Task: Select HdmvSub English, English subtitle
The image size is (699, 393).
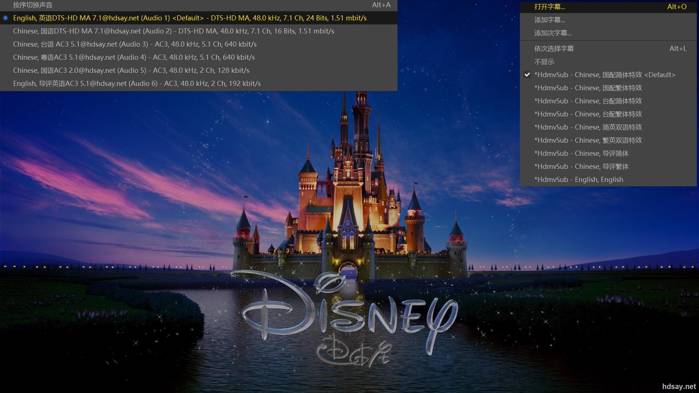Action: (x=608, y=180)
